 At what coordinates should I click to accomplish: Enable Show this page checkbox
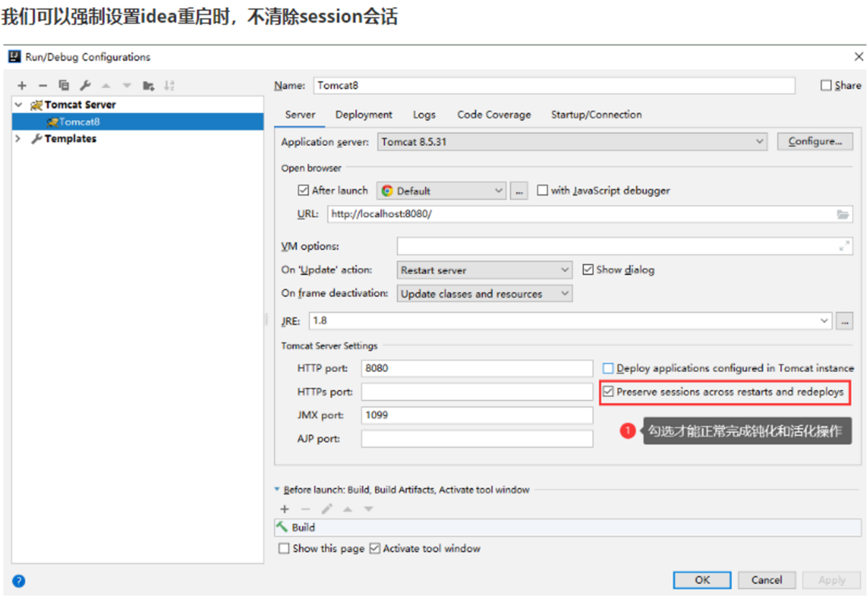pyautogui.click(x=283, y=548)
